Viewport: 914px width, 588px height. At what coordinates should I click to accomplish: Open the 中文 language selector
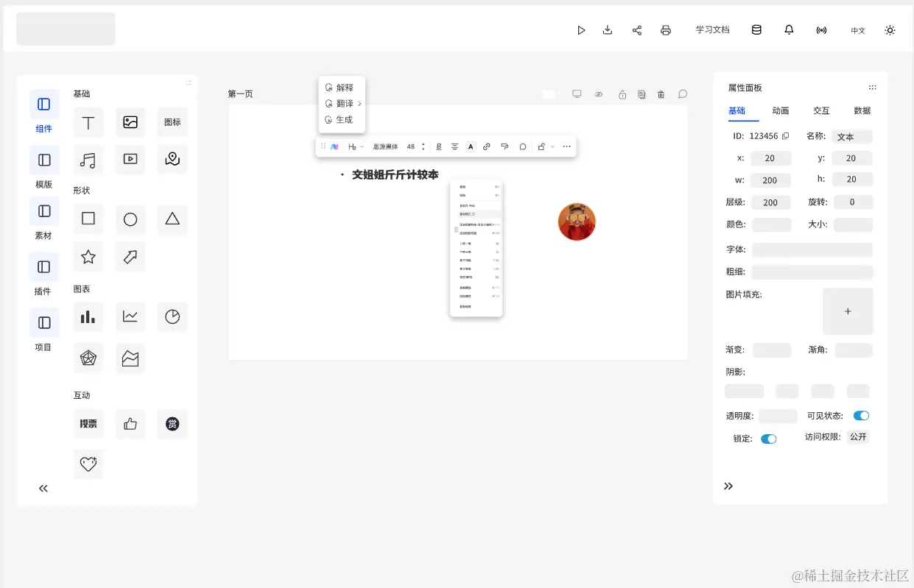coord(858,31)
